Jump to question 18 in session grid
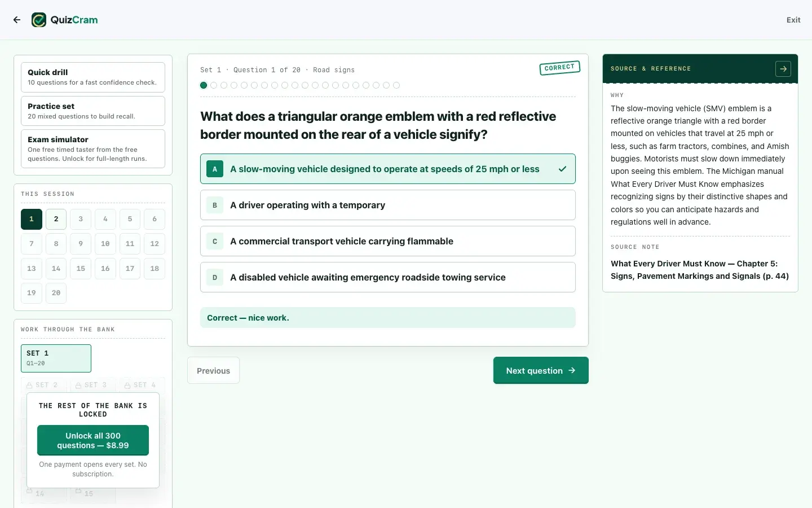This screenshot has width=812, height=508. (155, 269)
